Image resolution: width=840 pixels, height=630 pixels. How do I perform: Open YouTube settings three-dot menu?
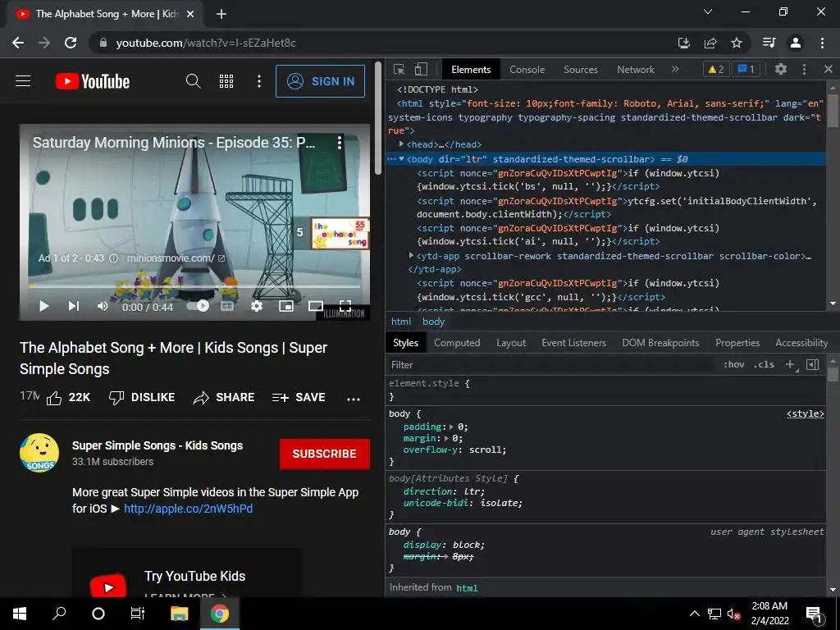coord(259,81)
